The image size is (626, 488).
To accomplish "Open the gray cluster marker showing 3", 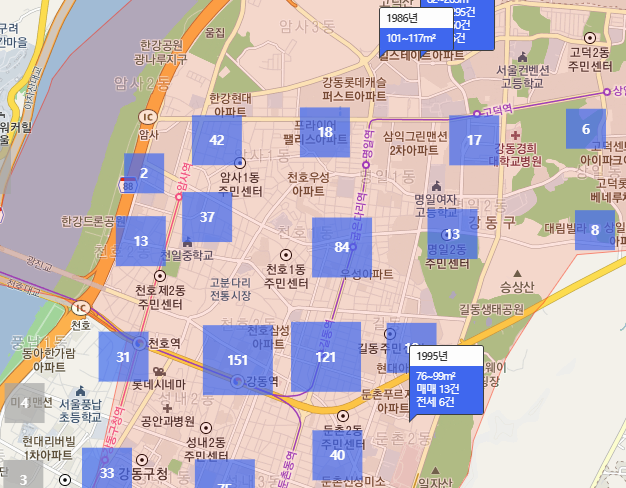I will click(23, 474).
